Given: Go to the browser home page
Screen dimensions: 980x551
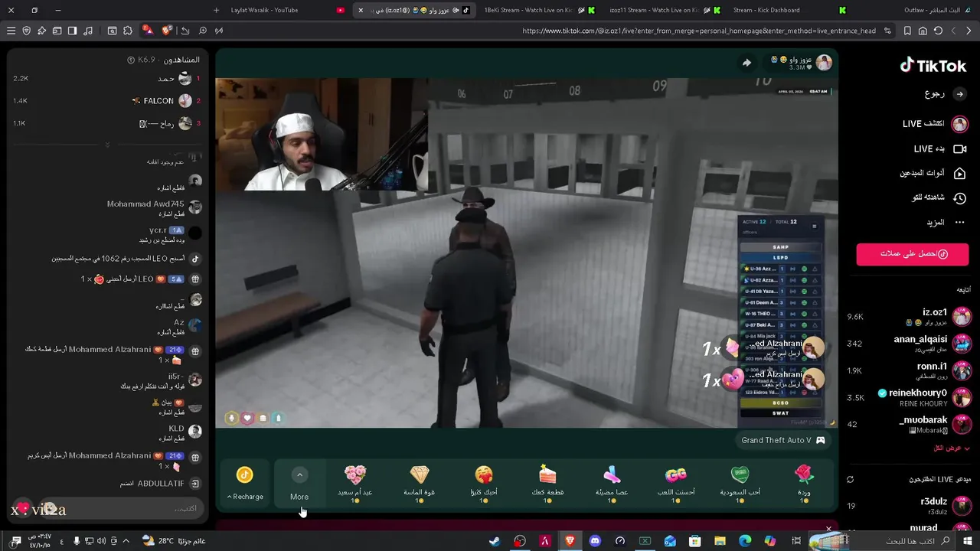Looking at the screenshot, I should tap(923, 31).
